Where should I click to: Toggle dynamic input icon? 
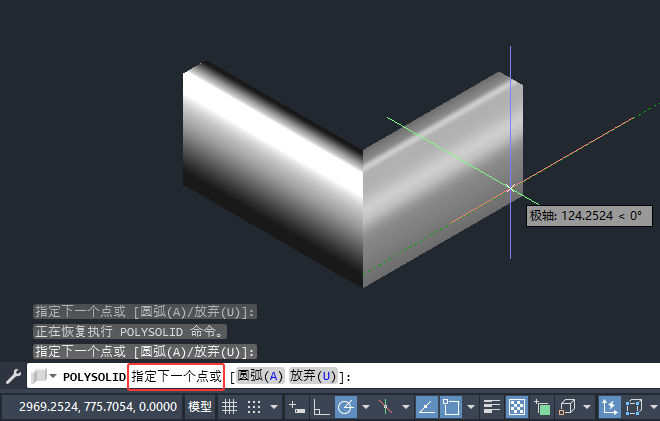pyautogui.click(x=297, y=407)
